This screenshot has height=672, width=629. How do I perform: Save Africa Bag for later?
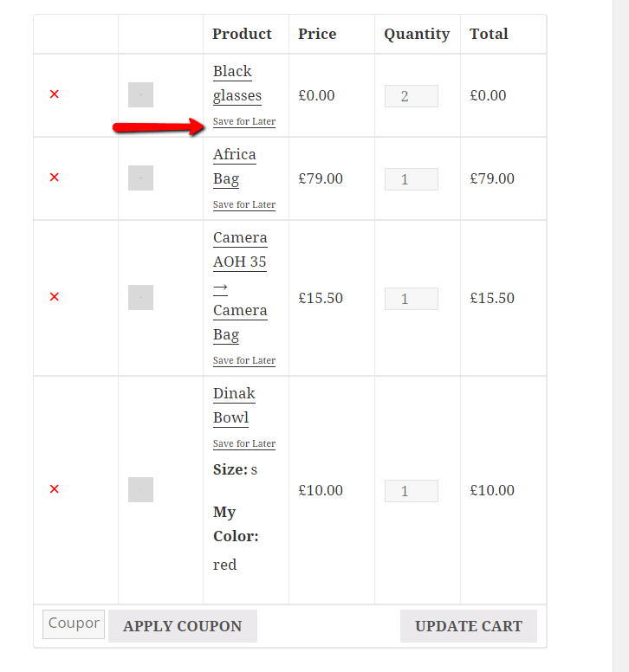pyautogui.click(x=244, y=205)
